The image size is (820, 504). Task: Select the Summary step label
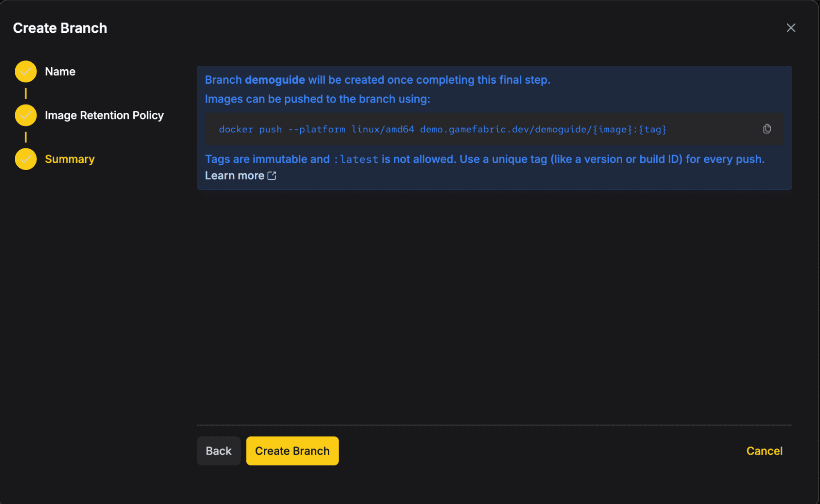[x=70, y=159]
